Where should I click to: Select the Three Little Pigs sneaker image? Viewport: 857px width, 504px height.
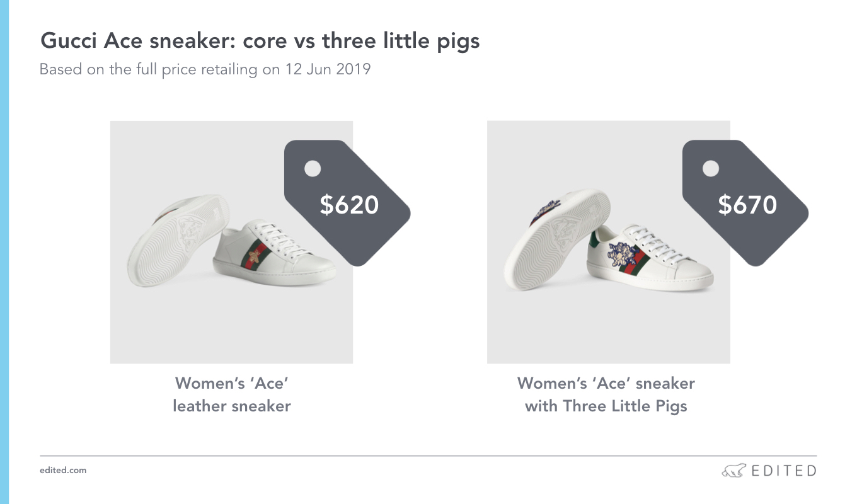(x=609, y=242)
